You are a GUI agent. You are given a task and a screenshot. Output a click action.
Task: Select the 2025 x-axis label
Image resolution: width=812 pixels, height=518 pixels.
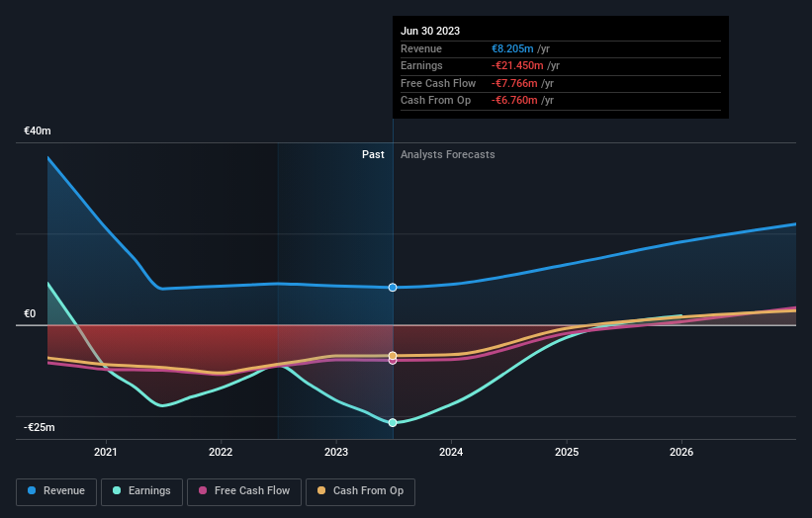(567, 452)
